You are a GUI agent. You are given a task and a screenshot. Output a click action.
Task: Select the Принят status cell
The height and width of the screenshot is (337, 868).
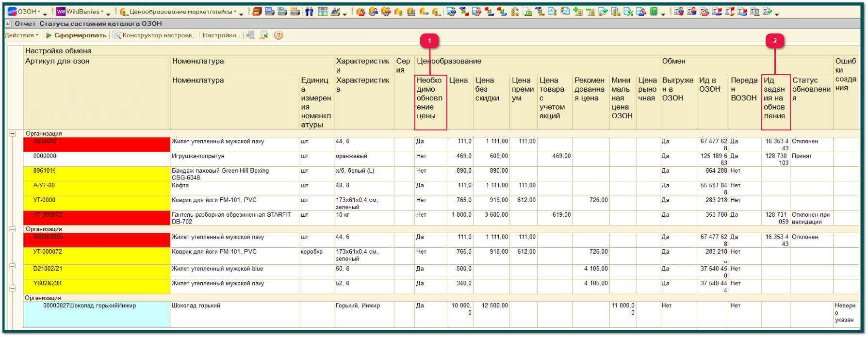coord(812,160)
